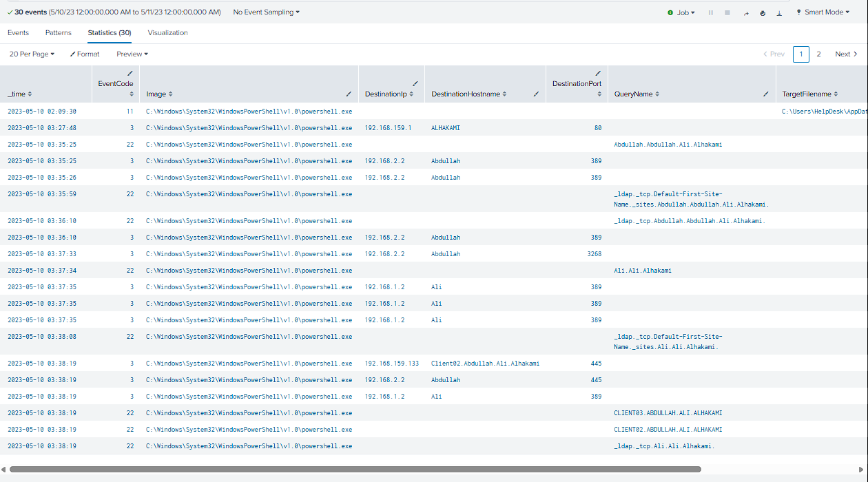Image resolution: width=868 pixels, height=482 pixels.
Task: Switch to the Patterns tab
Action: pos(59,32)
